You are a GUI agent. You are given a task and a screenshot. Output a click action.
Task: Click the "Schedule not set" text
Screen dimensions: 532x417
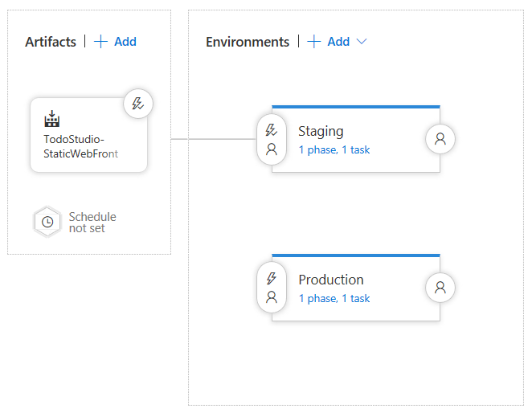pyautogui.click(x=92, y=223)
